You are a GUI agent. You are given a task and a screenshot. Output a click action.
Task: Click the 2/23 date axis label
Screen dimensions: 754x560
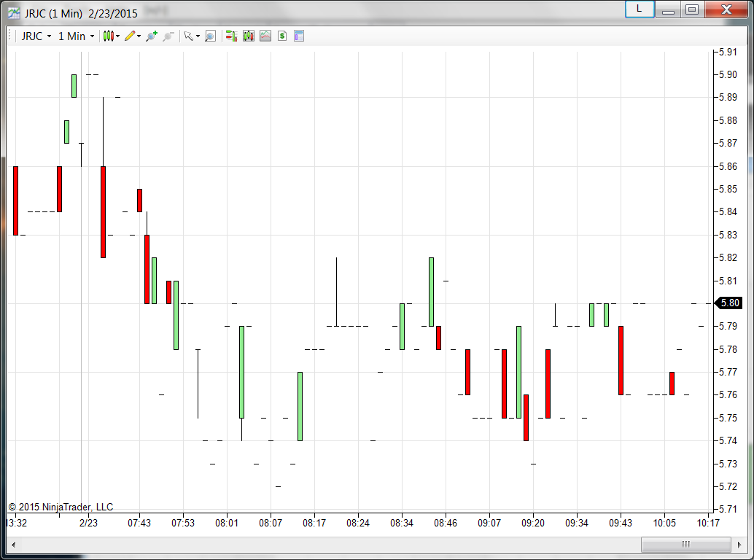point(88,523)
